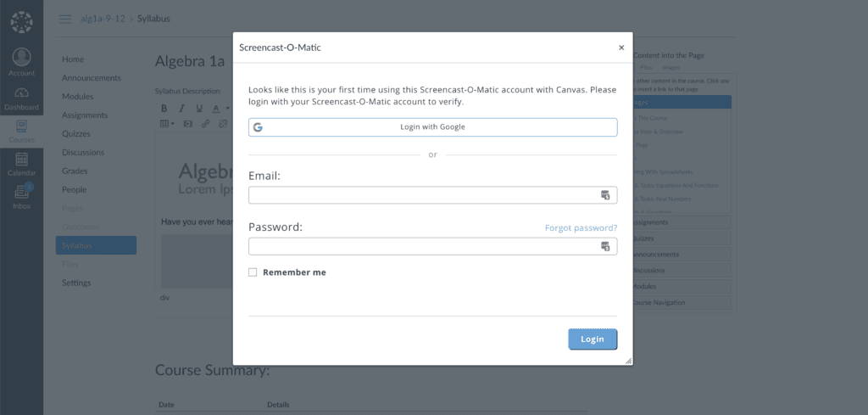Click the Italic formatting icon
This screenshot has height=415, width=868.
tap(181, 108)
